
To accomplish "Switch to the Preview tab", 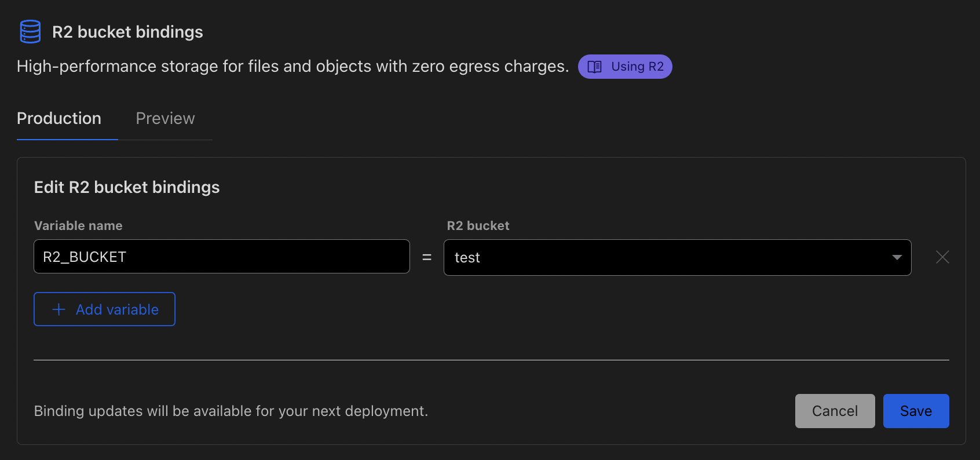I will [x=165, y=119].
